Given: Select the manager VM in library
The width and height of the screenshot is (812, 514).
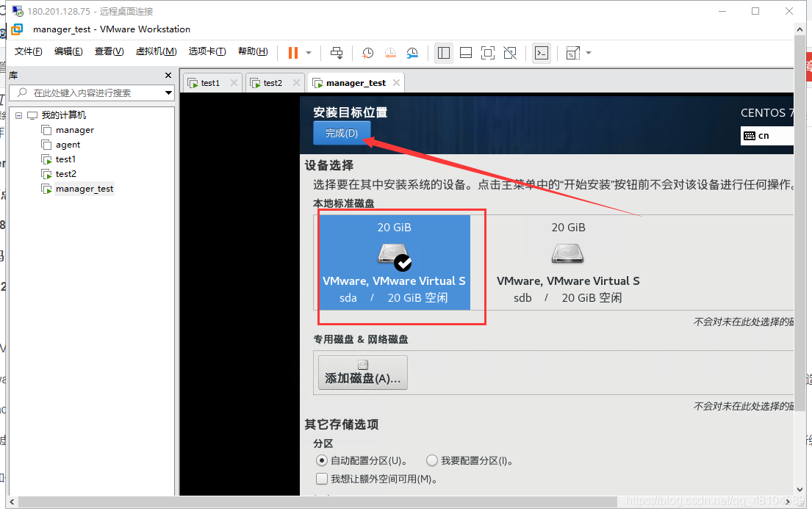Looking at the screenshot, I should 74,130.
